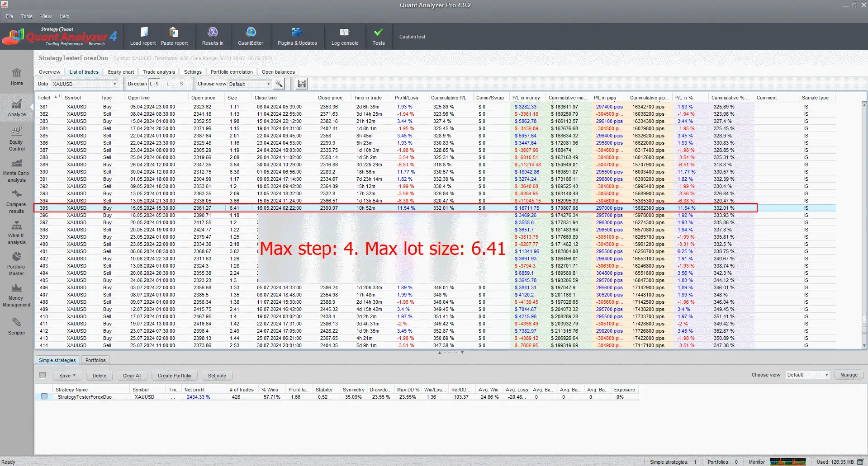Open the Tools menu
This screenshot has height=466, width=868.
[26, 16]
